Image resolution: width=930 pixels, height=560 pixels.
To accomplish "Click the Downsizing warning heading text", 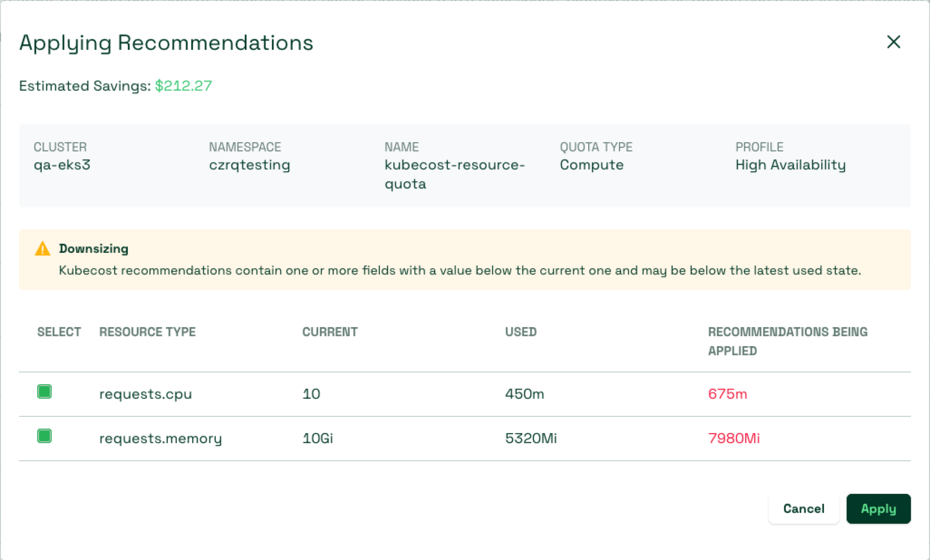I will point(93,249).
